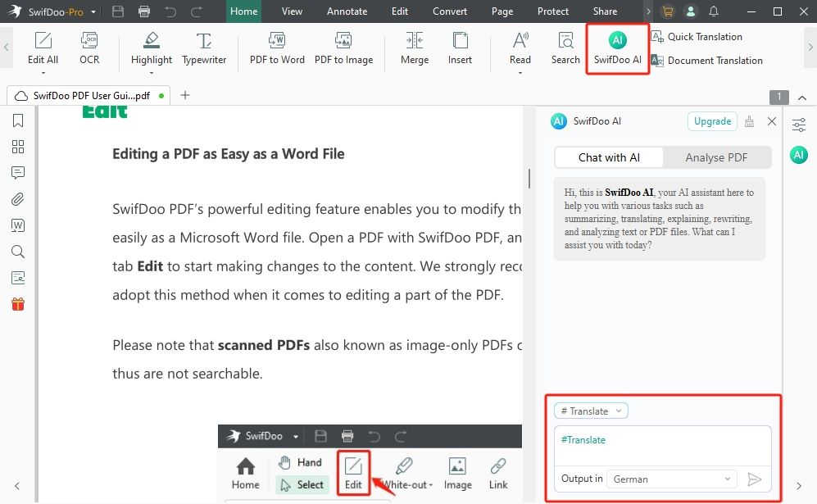Click the Save icon in title bar
The height and width of the screenshot is (504, 817).
118,11
